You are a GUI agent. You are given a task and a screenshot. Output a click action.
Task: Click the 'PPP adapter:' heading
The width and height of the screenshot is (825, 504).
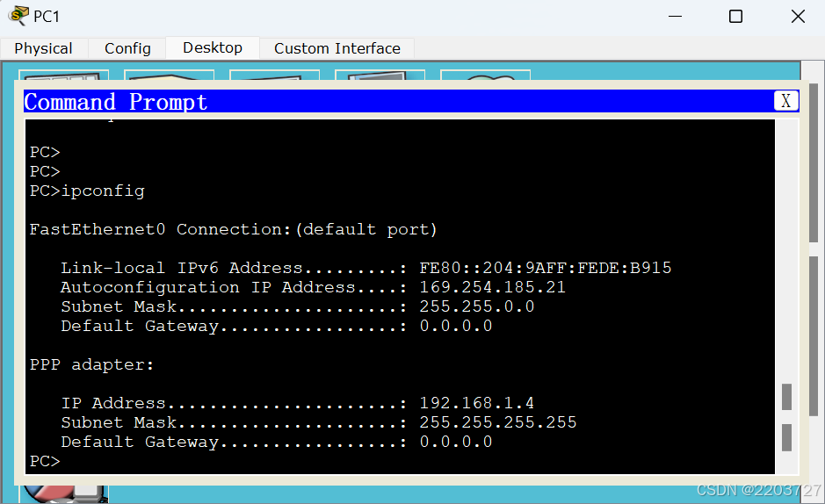[91, 364]
